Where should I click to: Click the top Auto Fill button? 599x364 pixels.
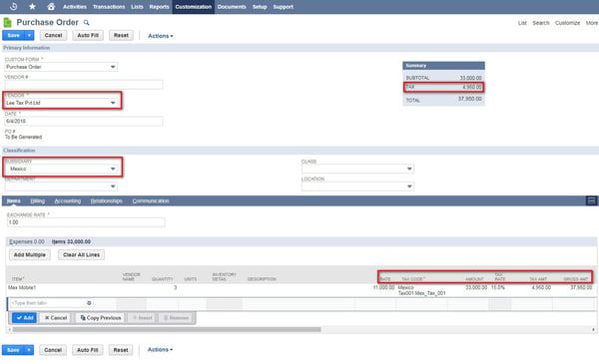point(88,36)
